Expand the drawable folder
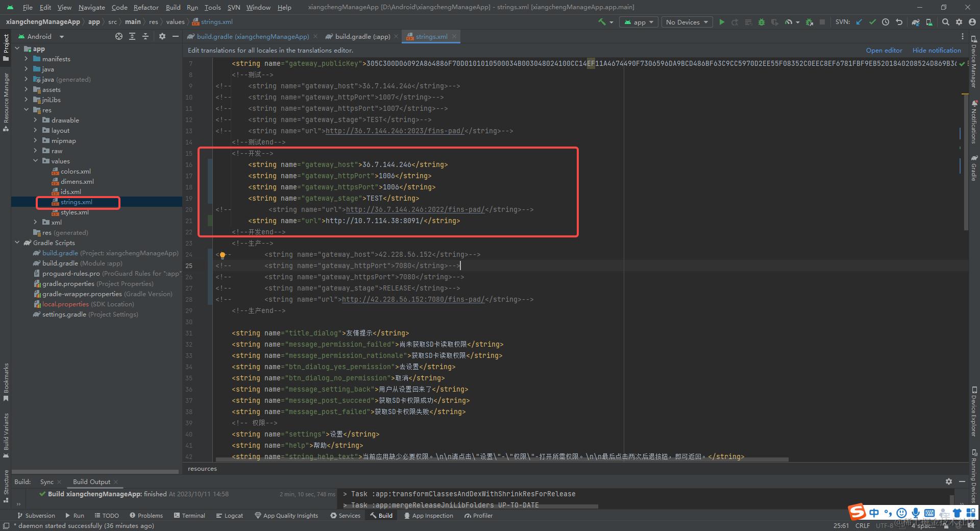This screenshot has width=980, height=531. click(x=35, y=120)
